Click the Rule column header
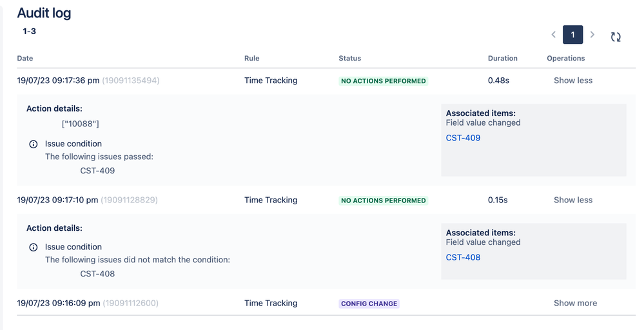 [x=251, y=58]
